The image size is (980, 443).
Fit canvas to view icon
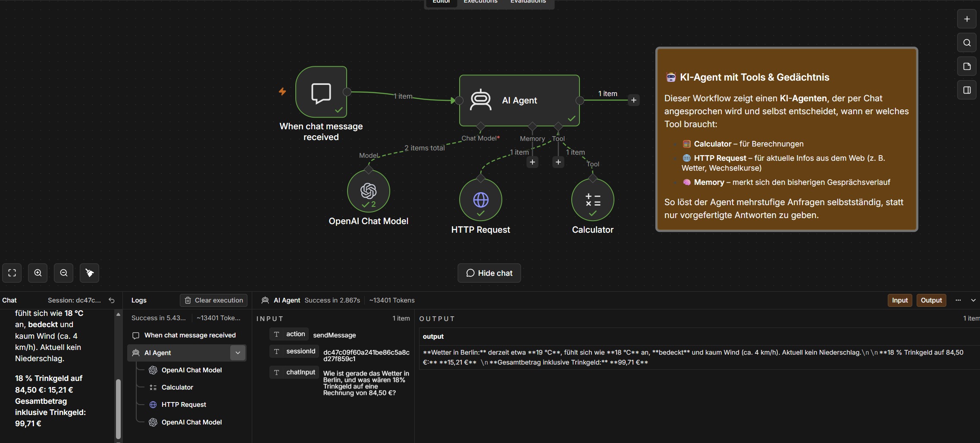click(12, 273)
